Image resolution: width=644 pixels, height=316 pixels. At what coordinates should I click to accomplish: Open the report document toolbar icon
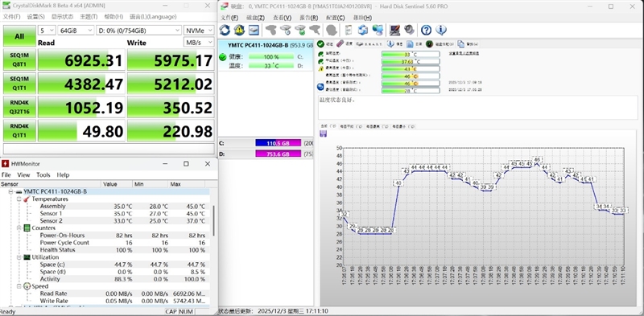point(349,30)
